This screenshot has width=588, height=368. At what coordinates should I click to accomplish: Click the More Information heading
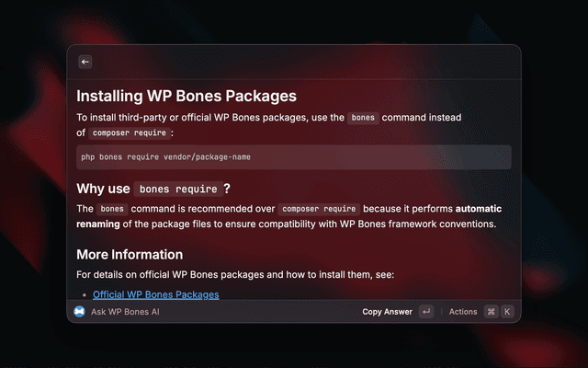click(130, 255)
